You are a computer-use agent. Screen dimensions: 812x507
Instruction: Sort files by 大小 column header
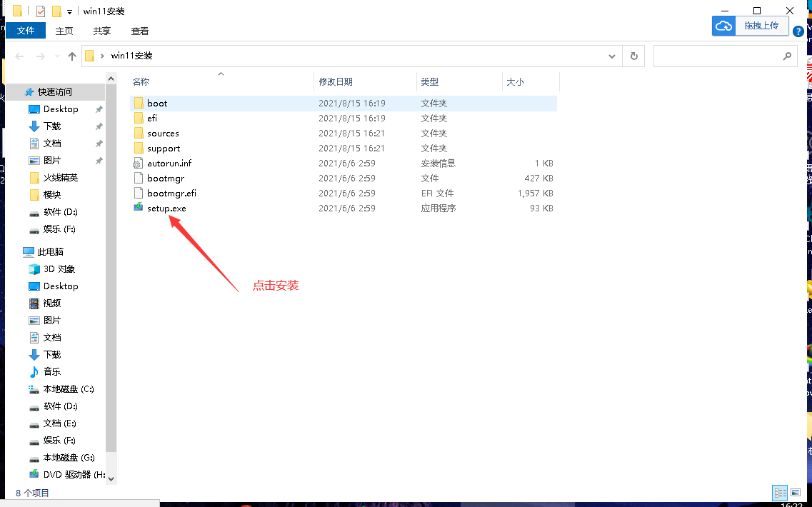tap(515, 82)
